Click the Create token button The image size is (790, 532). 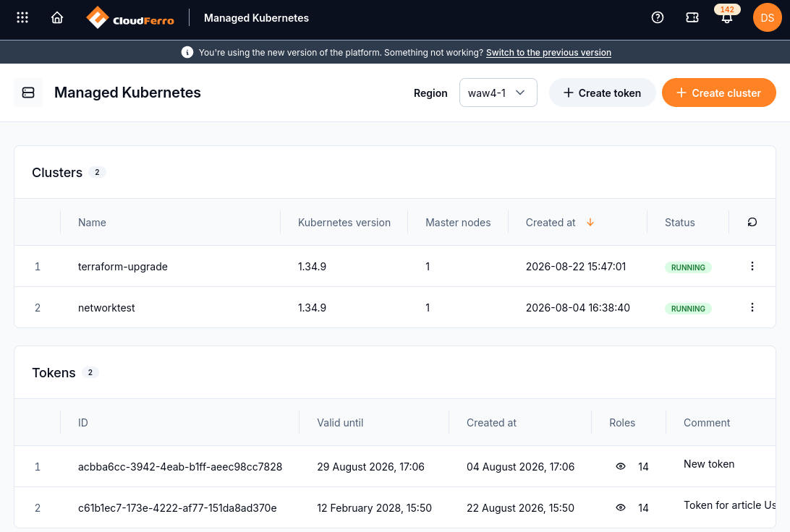602,93
